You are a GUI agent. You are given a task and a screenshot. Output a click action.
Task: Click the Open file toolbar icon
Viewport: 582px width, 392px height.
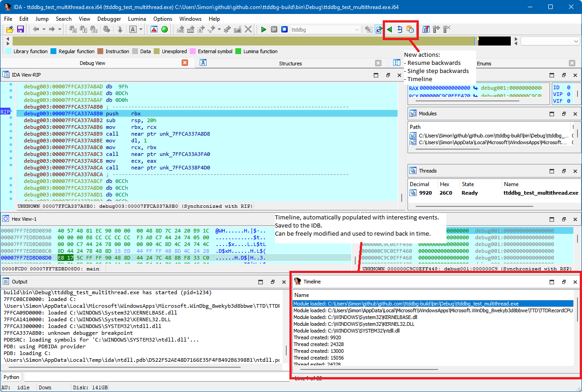tap(9, 29)
